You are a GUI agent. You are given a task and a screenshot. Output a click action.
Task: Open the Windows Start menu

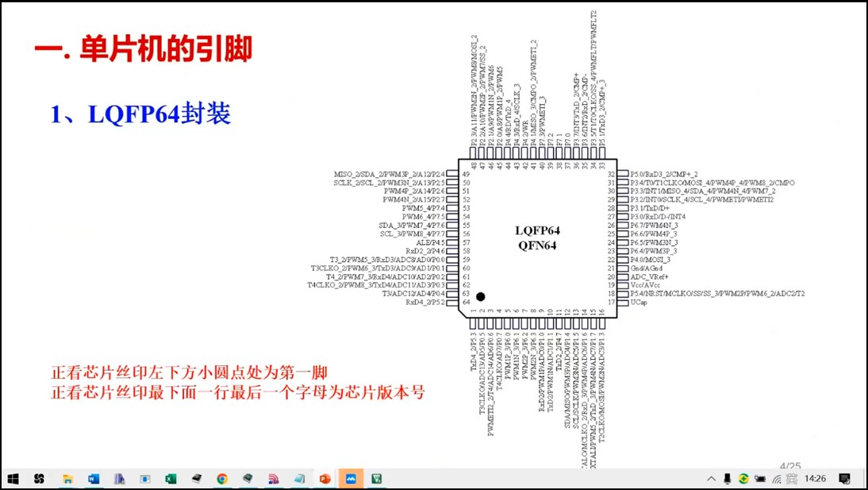tap(13, 479)
